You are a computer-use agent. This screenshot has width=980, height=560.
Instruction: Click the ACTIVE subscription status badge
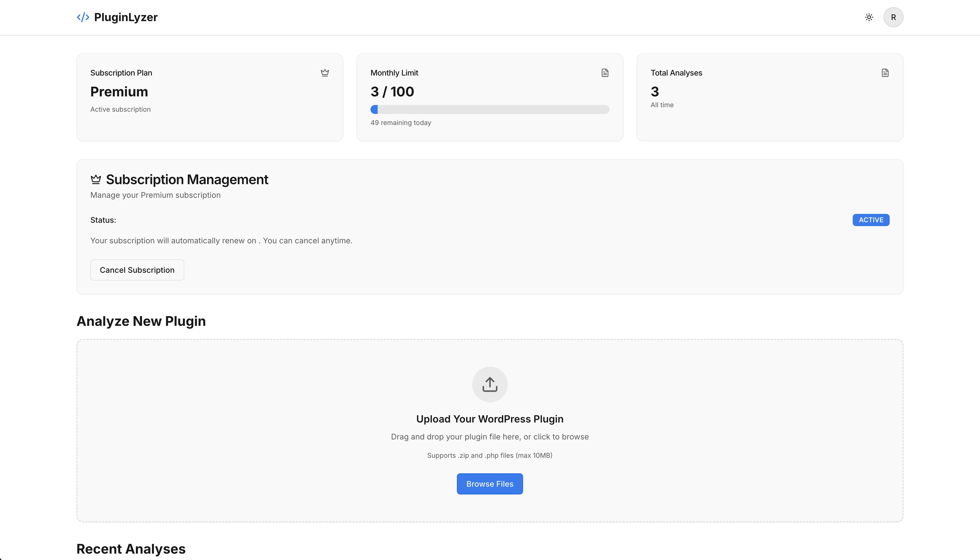click(x=870, y=220)
